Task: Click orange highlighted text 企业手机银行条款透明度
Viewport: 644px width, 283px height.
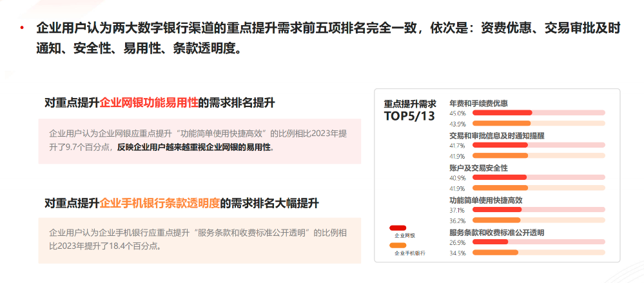Action: [159, 203]
